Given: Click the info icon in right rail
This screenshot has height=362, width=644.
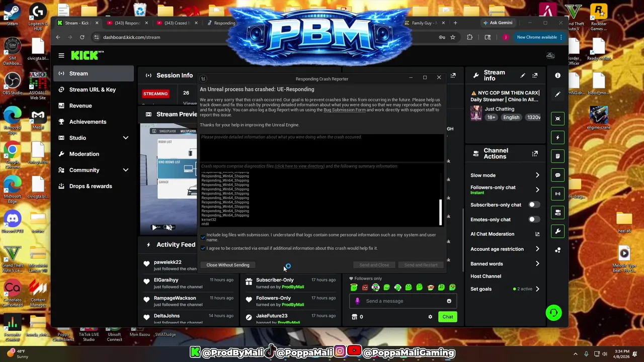Looking at the screenshot, I should coord(557,75).
